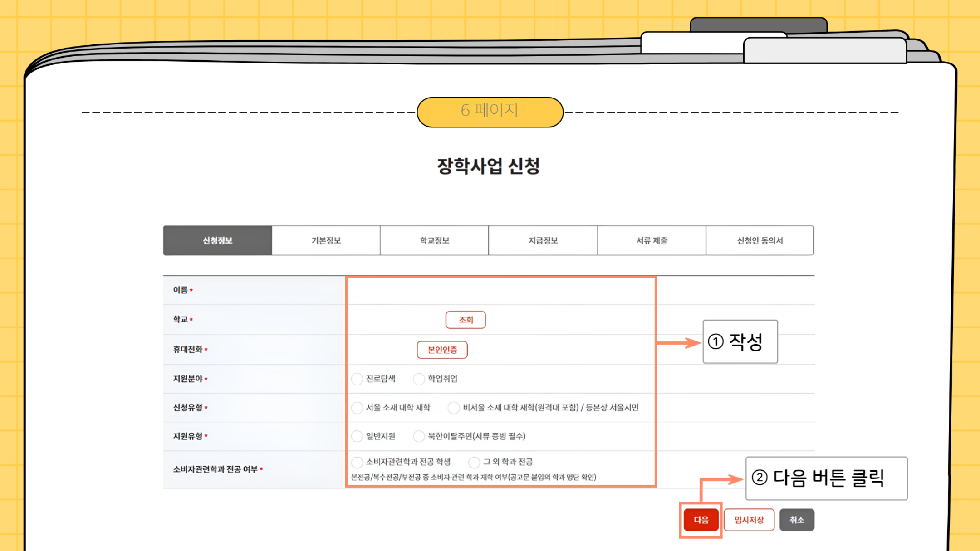Choose 비서울 소재 대학 재학 radio option

point(453,408)
